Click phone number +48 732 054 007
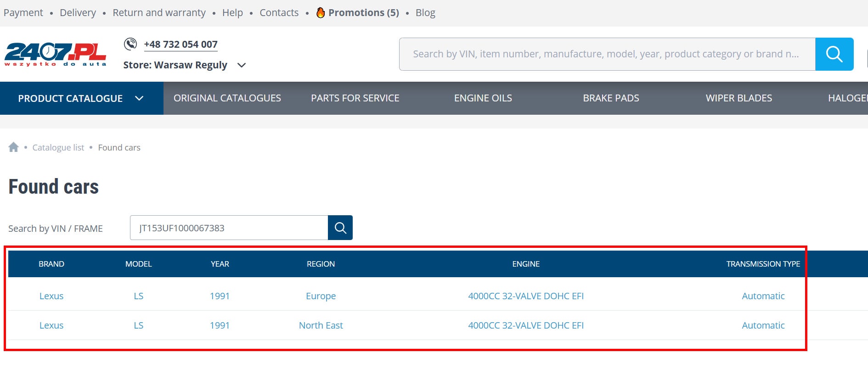Screen dimensions: 868x380 (180, 45)
